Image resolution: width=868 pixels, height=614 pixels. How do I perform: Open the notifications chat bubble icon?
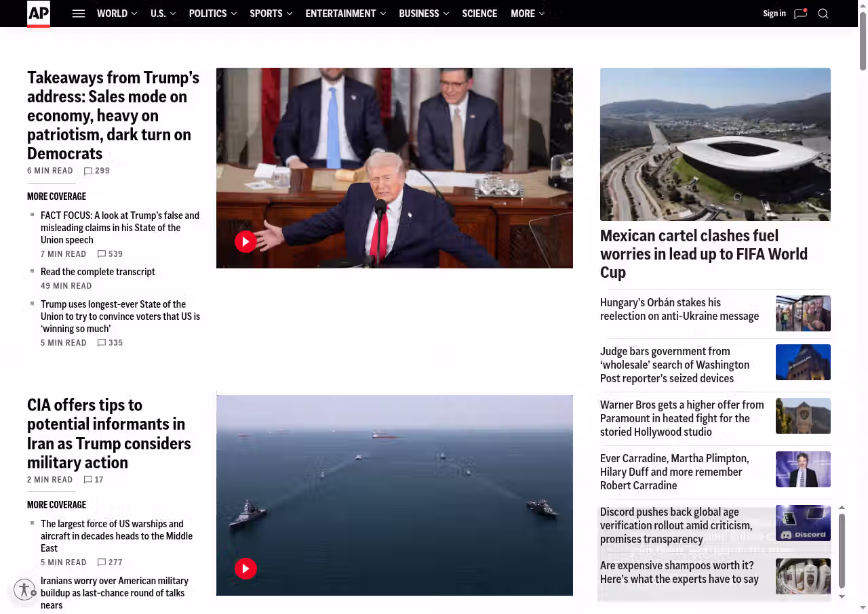point(800,14)
